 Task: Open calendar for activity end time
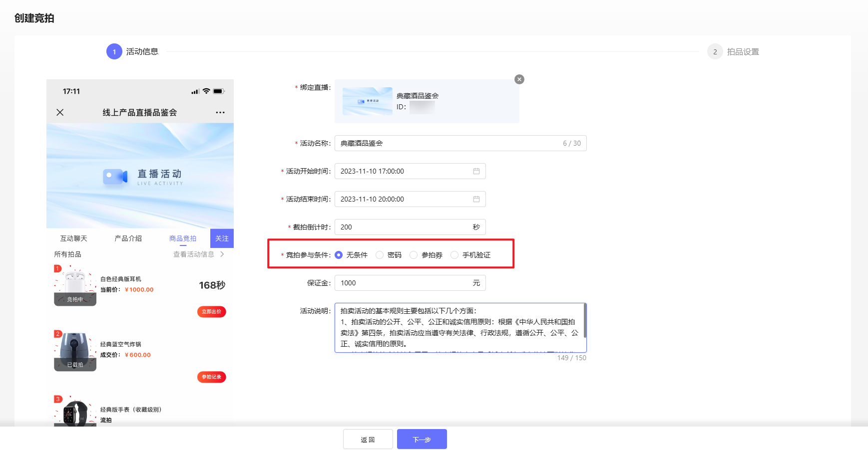476,199
